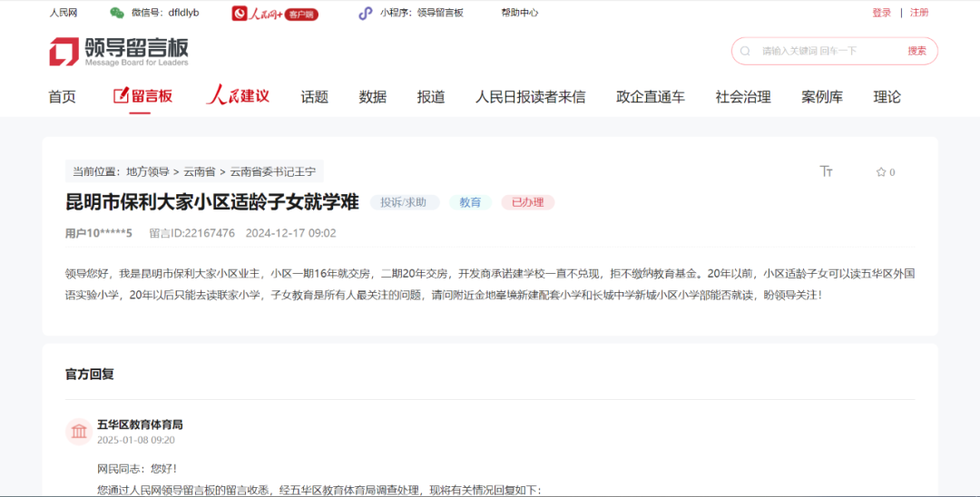Open 人民日报读者来信 navigation item
The image size is (980, 497).
[x=531, y=97]
